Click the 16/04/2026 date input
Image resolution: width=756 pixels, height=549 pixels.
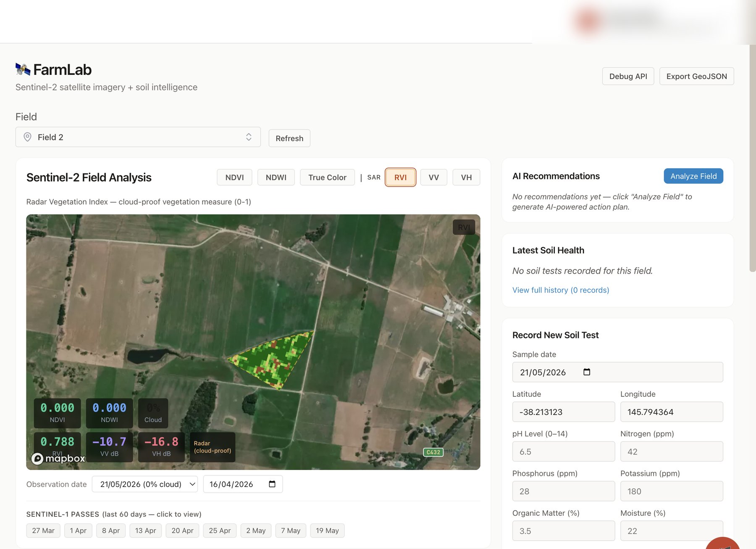(243, 484)
